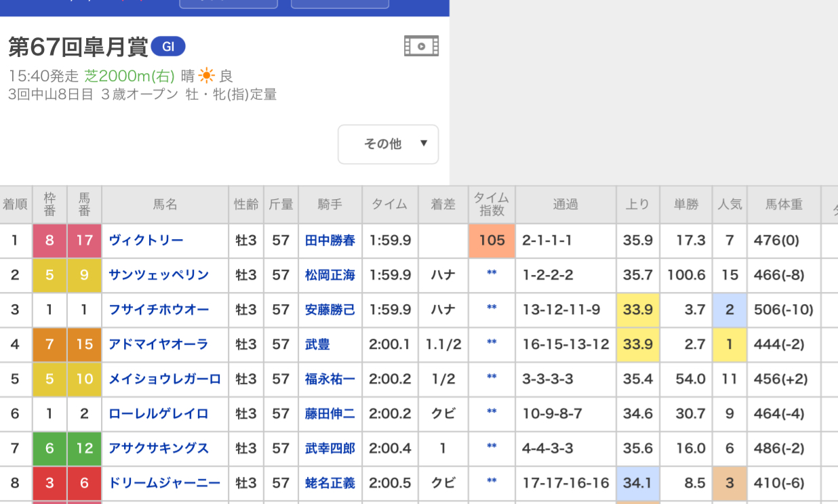The image size is (838, 504).
Task: Open the race video film icon
Action: click(x=421, y=46)
